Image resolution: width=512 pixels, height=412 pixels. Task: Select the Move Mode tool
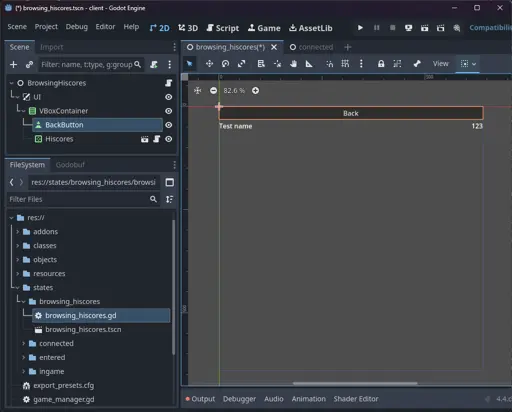(209, 64)
